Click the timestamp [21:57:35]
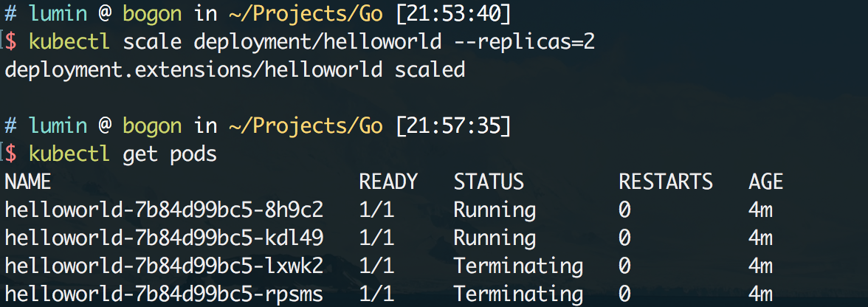 point(453,125)
